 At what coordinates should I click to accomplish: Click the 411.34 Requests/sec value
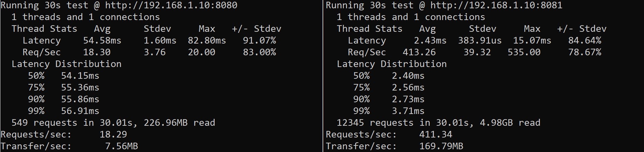(x=436, y=135)
